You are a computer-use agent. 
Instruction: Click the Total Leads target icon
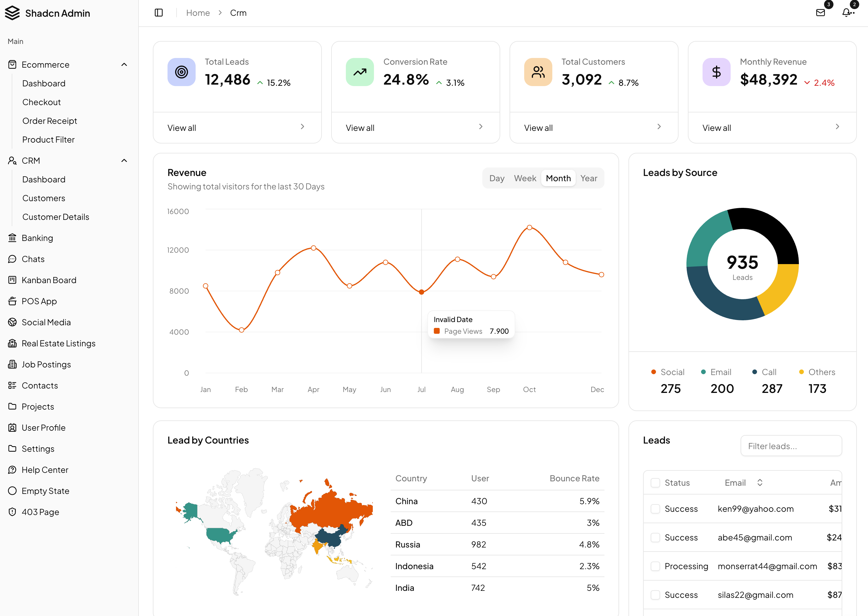(181, 72)
